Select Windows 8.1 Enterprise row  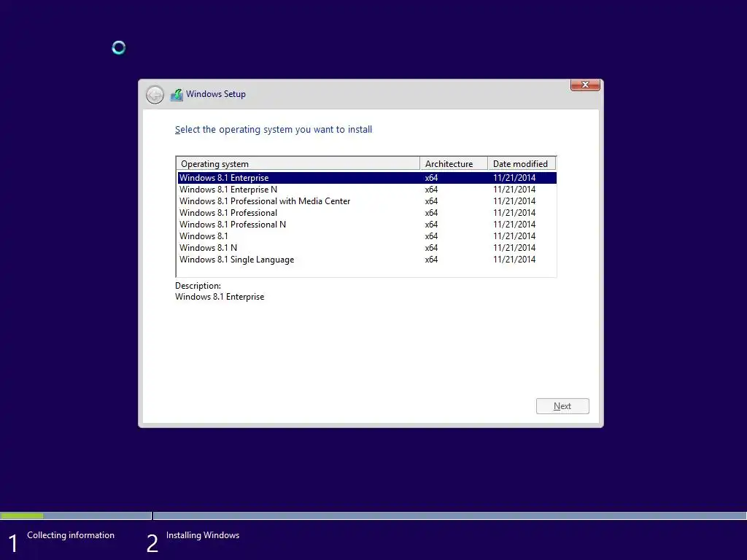pos(367,178)
